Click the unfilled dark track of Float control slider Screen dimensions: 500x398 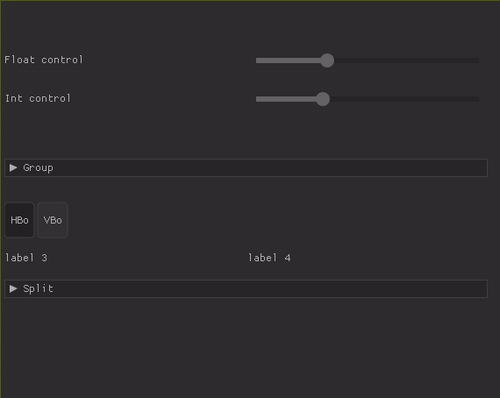tap(407, 60)
